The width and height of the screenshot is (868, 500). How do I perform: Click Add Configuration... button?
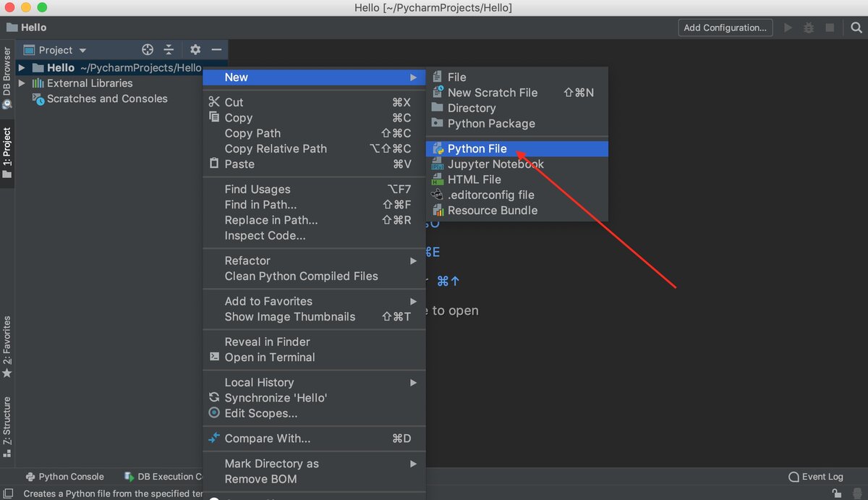(x=726, y=27)
